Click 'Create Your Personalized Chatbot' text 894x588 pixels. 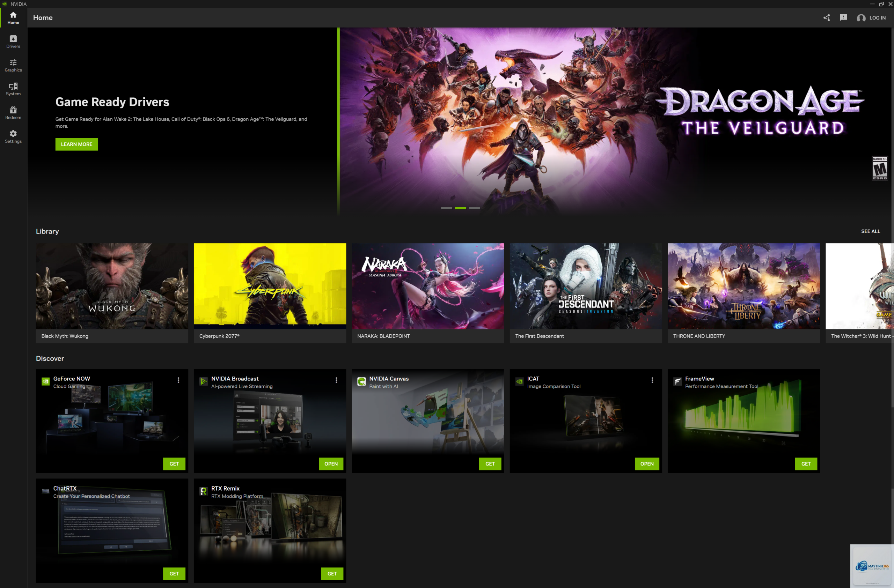(91, 496)
